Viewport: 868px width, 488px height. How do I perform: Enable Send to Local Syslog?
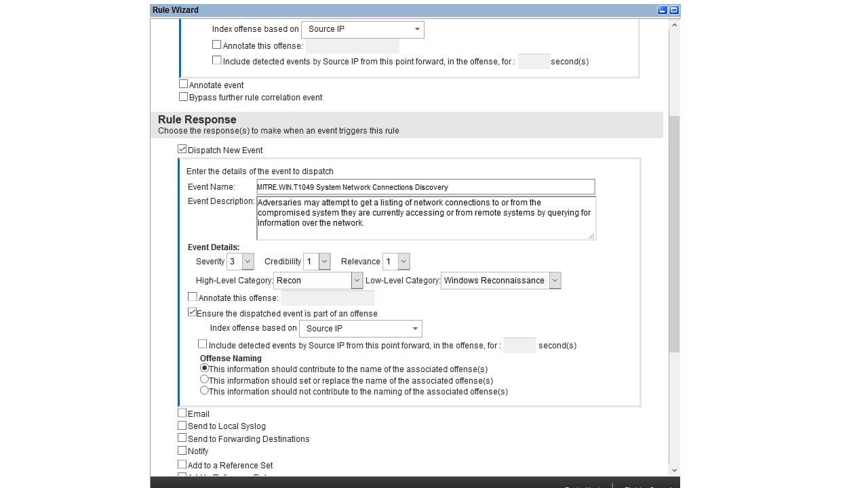coord(182,426)
